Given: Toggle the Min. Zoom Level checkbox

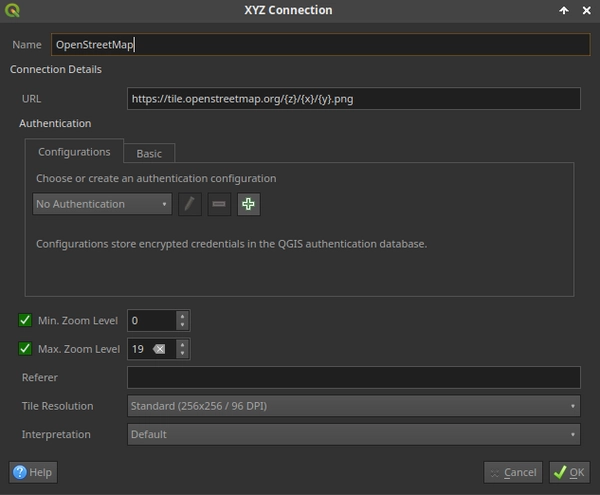Looking at the screenshot, I should click(x=25, y=320).
